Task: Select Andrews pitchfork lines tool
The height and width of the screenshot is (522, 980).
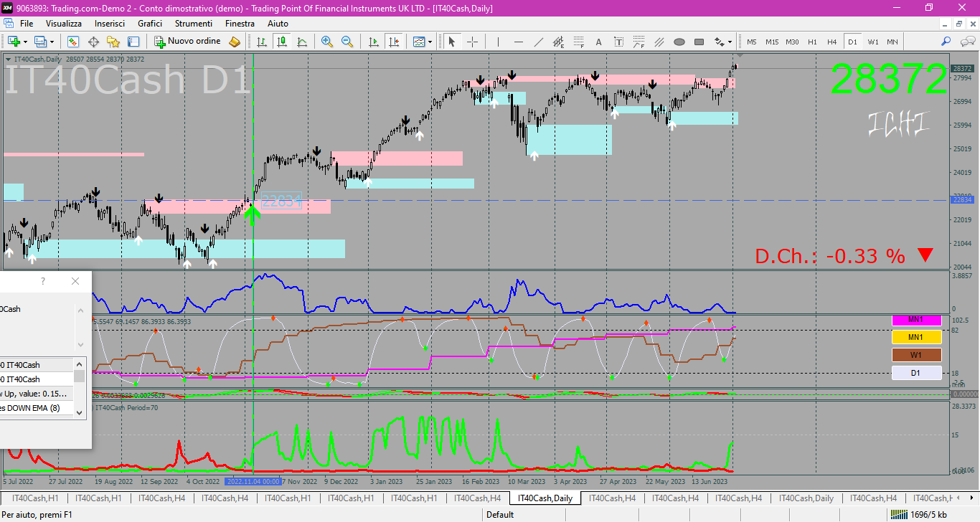Action: pyautogui.click(x=659, y=42)
